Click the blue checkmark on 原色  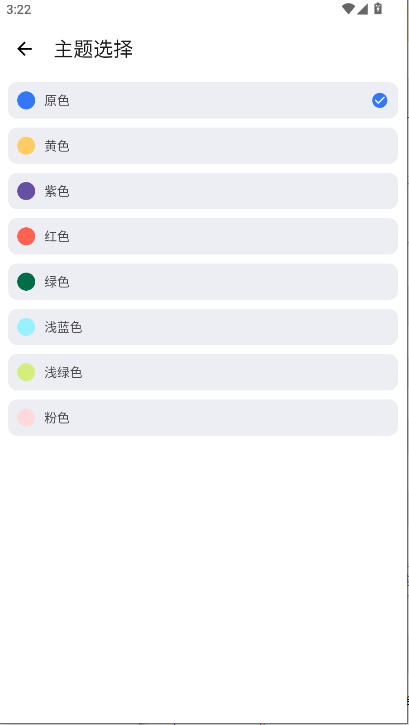(x=379, y=100)
